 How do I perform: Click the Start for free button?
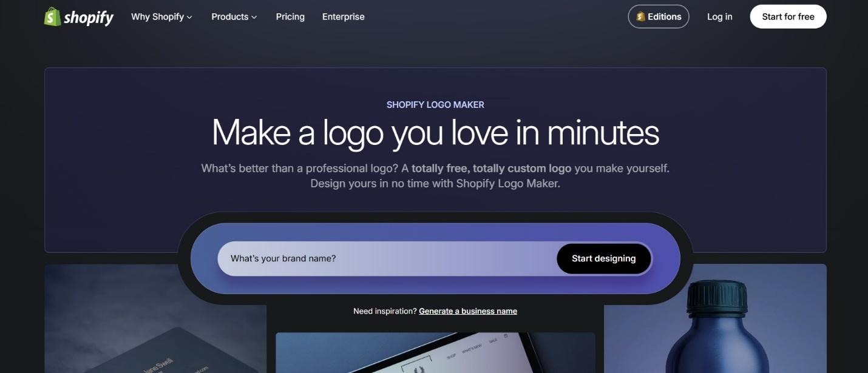pyautogui.click(x=788, y=17)
